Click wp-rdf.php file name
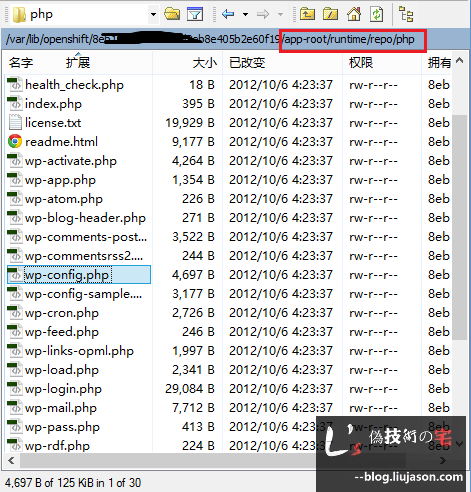Viewport: 471px width, 492px height. tap(57, 446)
